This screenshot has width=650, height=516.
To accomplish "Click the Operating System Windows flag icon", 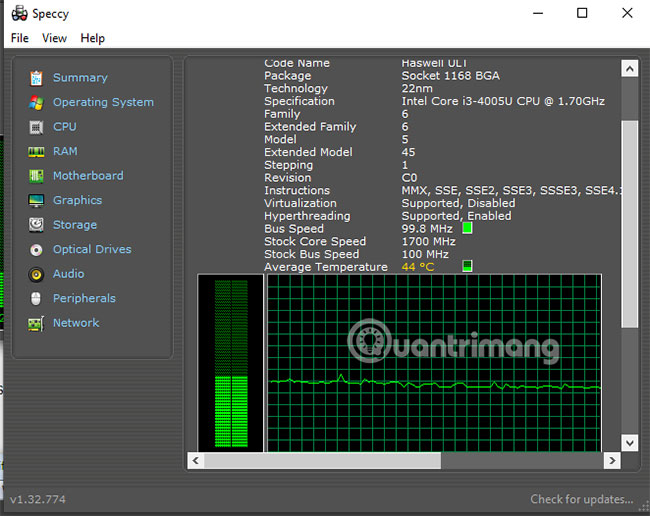I will point(36,102).
